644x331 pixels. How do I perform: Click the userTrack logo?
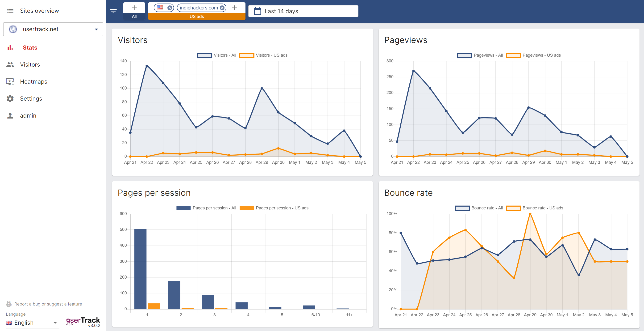[x=83, y=321]
